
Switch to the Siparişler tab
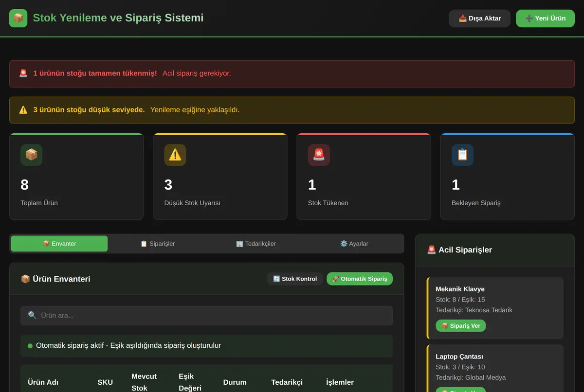(x=158, y=244)
